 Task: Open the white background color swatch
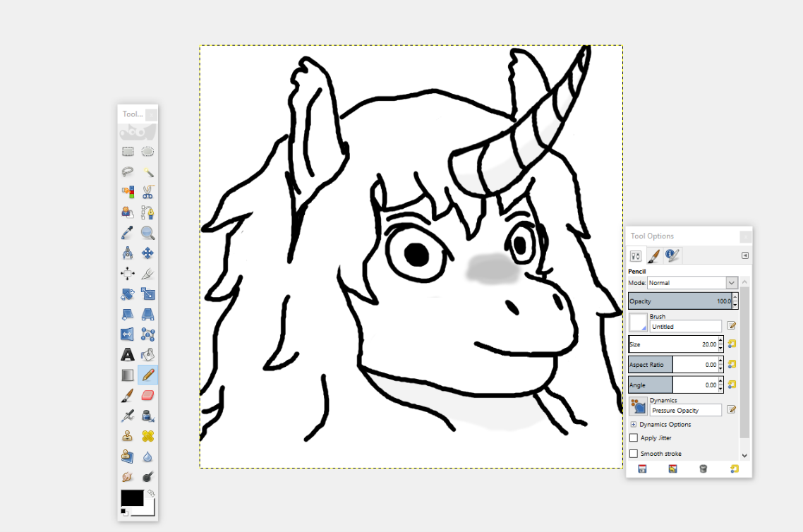(x=149, y=511)
